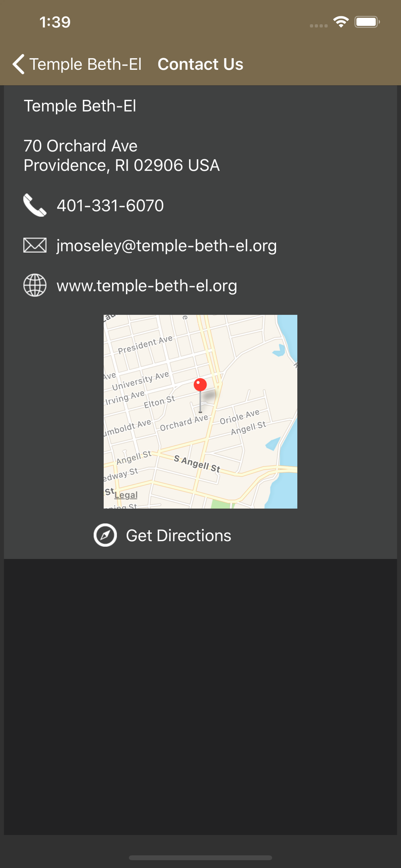401x868 pixels.
Task: Tap the email envelope icon
Action: (x=35, y=246)
